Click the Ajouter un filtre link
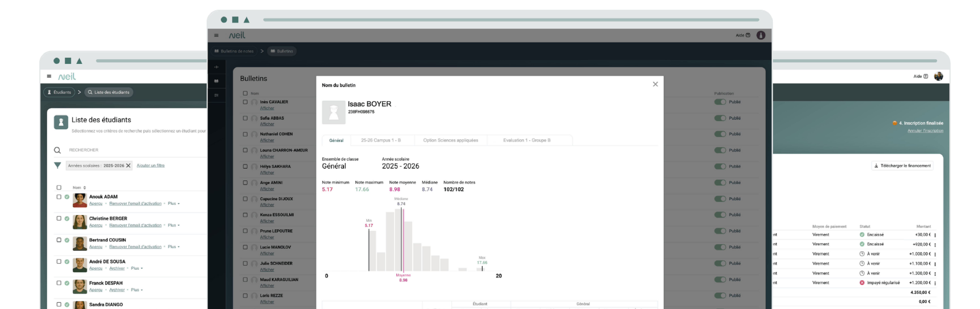980x309 pixels. point(150,165)
